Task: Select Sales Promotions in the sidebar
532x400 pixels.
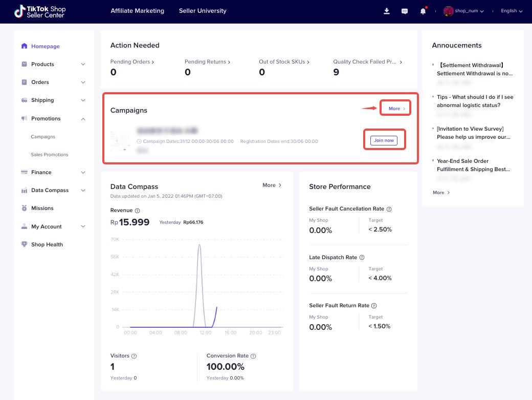Action: coord(49,155)
